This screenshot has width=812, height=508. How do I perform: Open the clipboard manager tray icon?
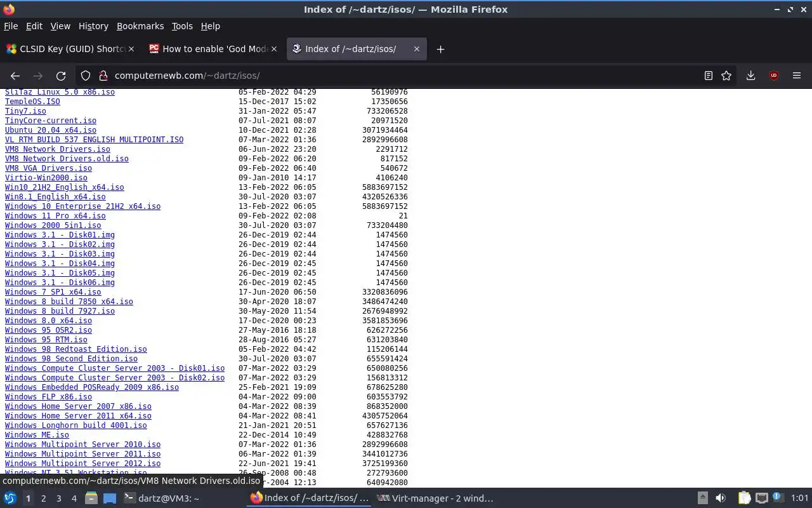point(744,498)
